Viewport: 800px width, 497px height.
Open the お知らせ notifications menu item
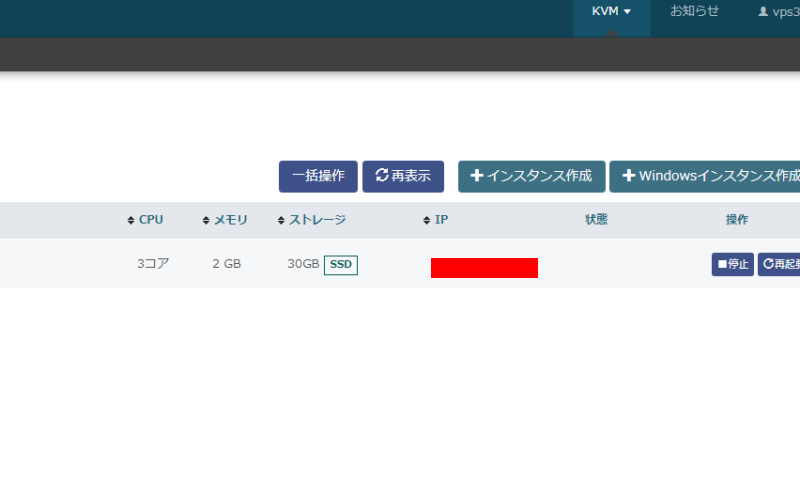click(694, 12)
